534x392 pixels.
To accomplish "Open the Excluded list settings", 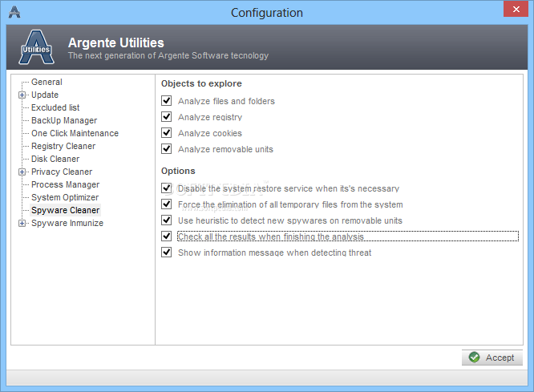I will tap(55, 107).
